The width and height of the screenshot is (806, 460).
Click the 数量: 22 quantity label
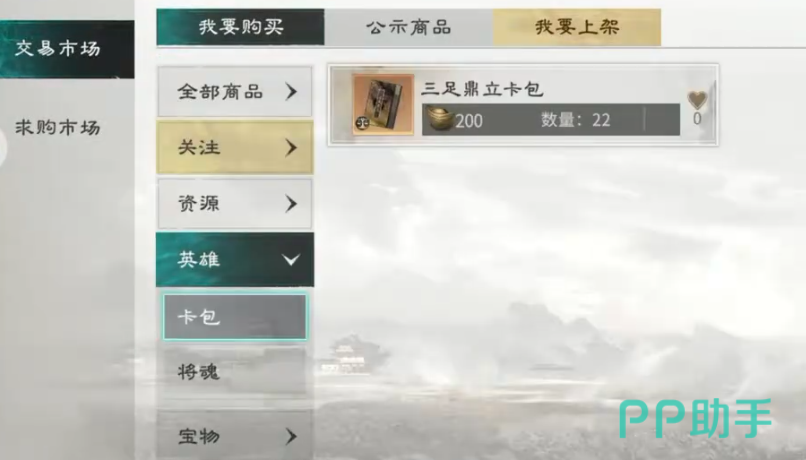(x=576, y=120)
